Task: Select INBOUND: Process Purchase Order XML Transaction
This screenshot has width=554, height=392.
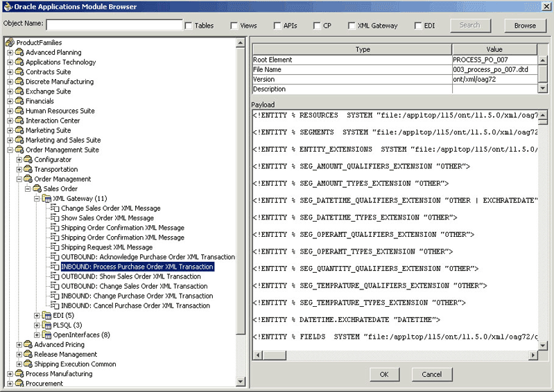Action: [137, 267]
